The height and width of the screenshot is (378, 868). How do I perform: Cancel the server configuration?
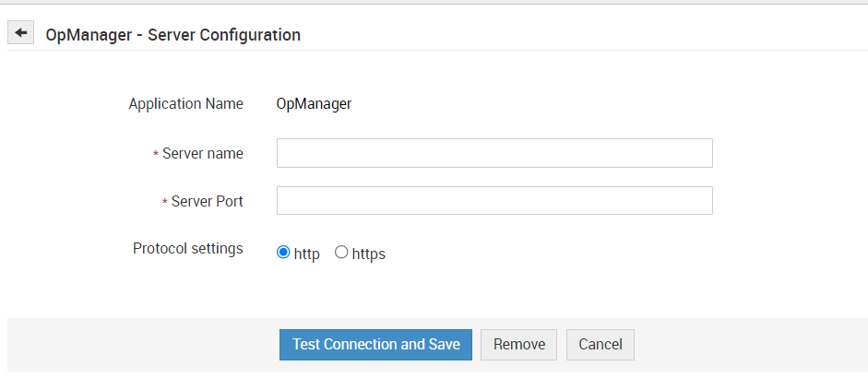click(x=600, y=345)
